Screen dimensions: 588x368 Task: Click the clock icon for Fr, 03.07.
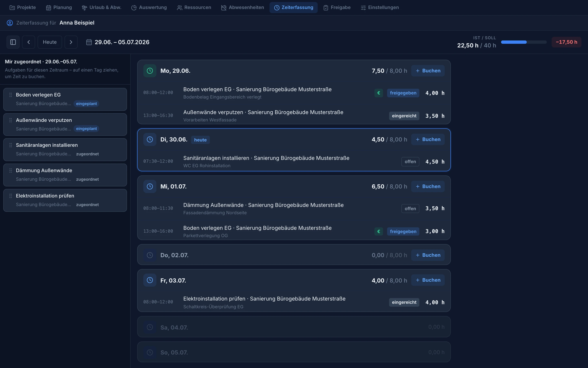[x=150, y=280]
